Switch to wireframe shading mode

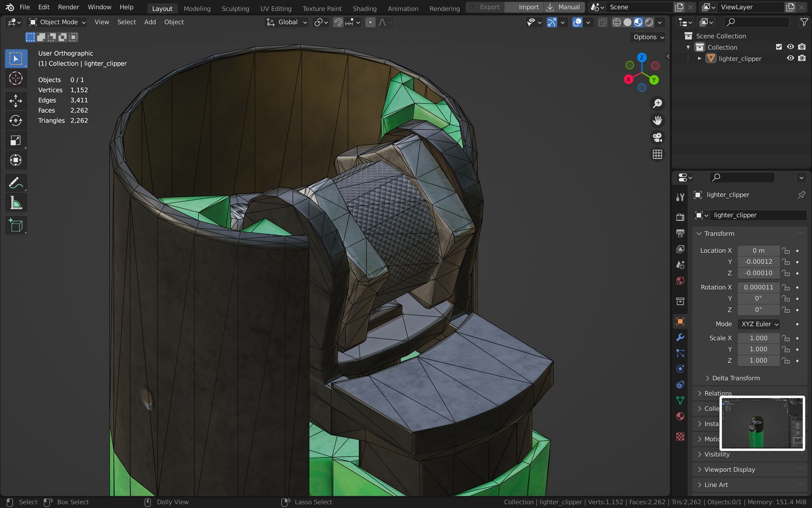[x=617, y=22]
